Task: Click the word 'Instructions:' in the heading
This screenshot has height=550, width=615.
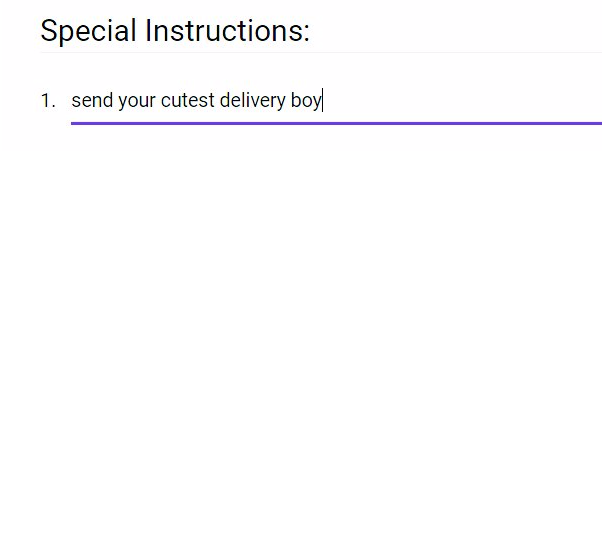Action: pos(227,30)
